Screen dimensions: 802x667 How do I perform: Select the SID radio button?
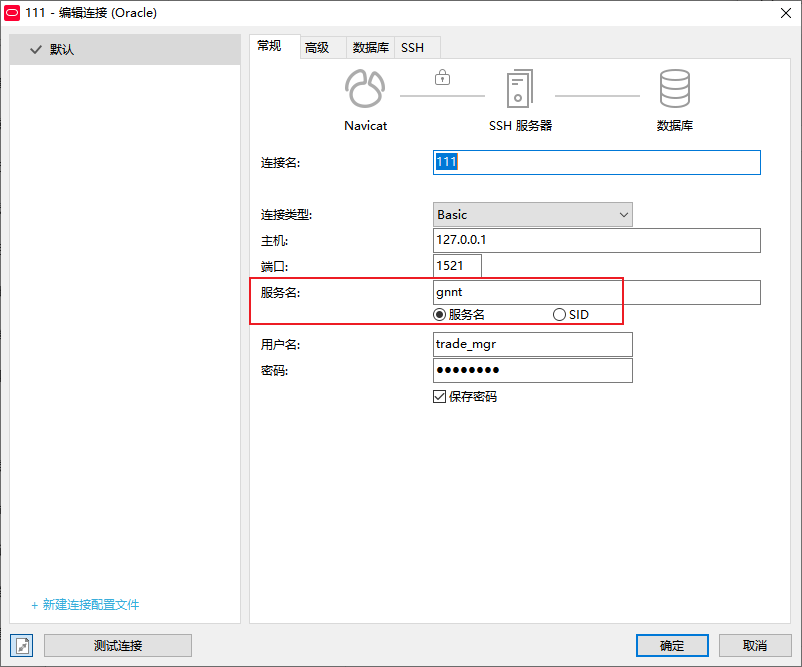pyautogui.click(x=559, y=315)
